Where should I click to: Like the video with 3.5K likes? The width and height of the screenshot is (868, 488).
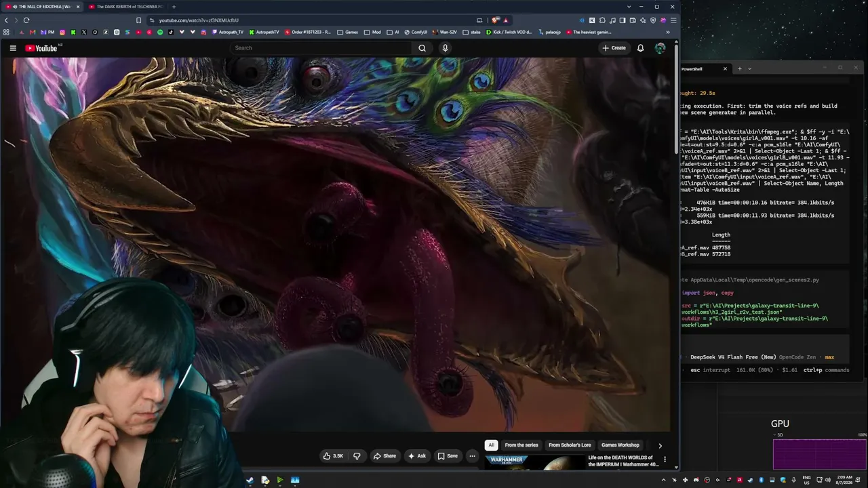333,456
